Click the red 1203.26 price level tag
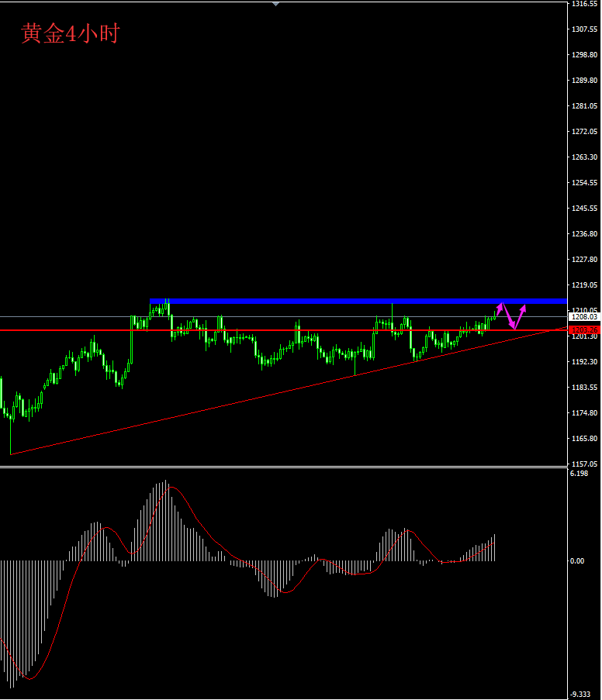This screenshot has width=602, height=700. click(585, 330)
